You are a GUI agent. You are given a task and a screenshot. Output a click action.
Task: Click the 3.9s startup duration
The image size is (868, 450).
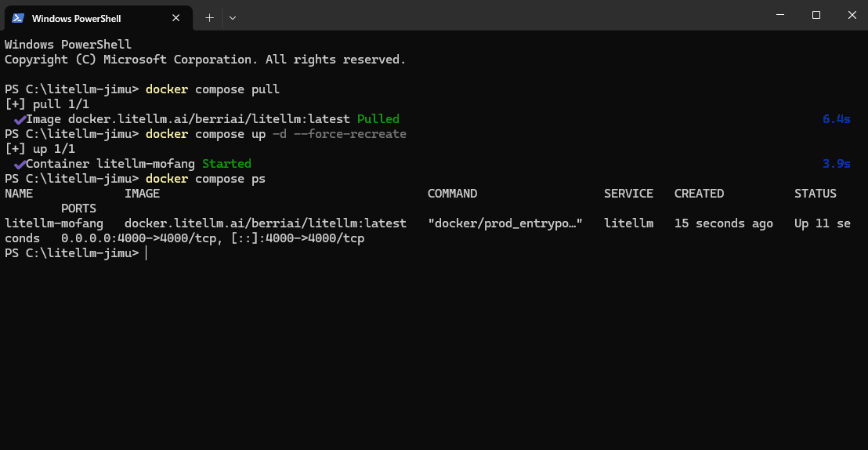pyautogui.click(x=836, y=164)
